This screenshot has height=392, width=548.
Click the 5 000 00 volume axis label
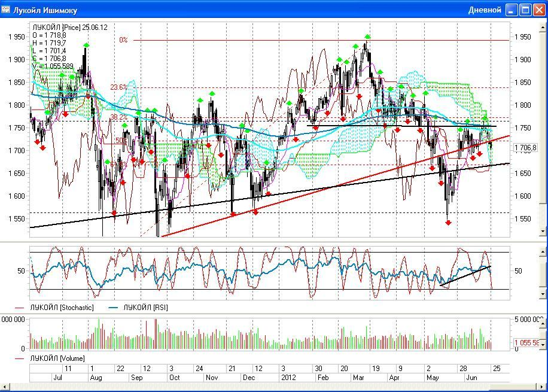tap(528, 319)
